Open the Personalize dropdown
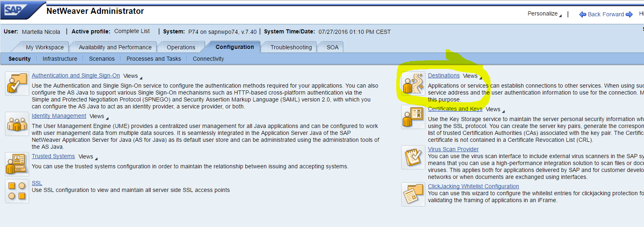Image resolution: width=644 pixels, height=227 pixels. point(544,13)
